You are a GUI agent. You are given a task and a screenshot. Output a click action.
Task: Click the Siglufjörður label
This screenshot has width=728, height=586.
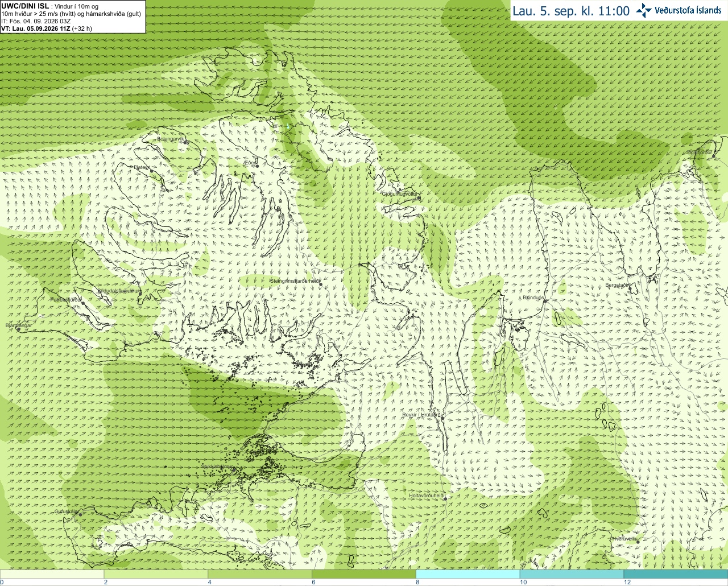[x=700, y=152]
